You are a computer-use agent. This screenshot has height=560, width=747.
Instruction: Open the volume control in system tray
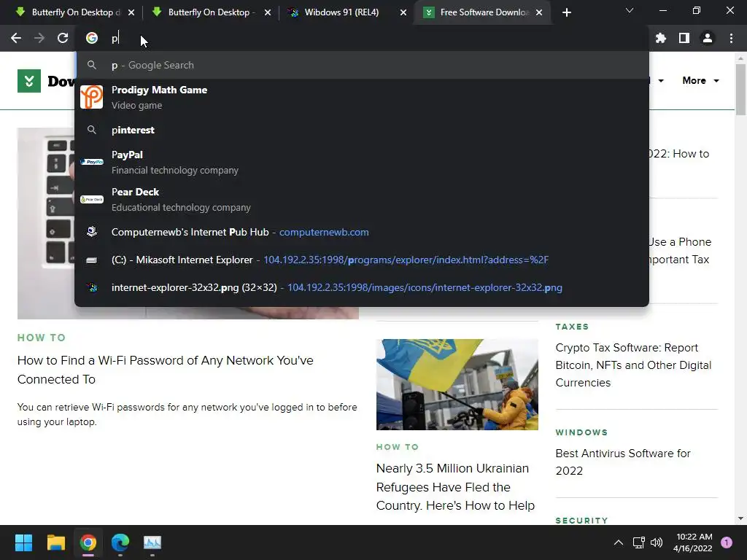[x=656, y=542]
